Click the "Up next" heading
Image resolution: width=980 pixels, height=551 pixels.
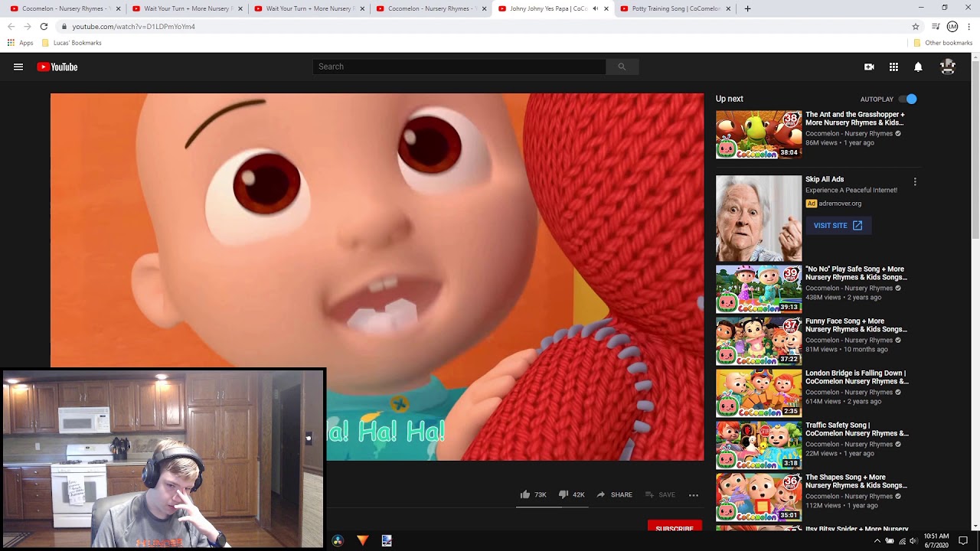(730, 99)
